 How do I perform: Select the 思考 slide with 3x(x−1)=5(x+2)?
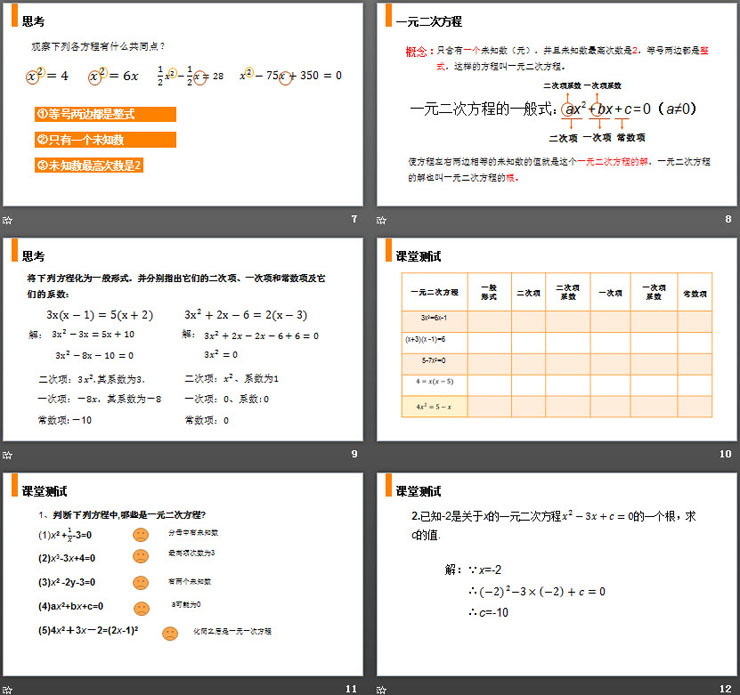click(x=183, y=339)
